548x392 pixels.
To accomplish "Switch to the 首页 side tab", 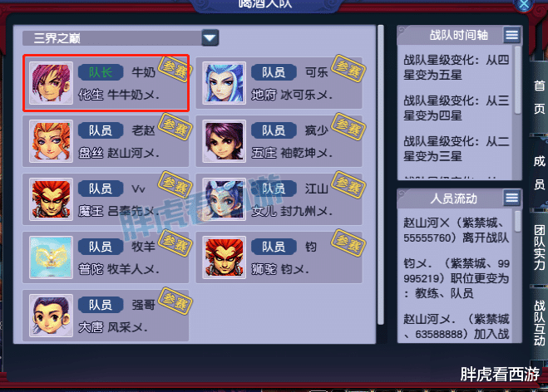I will point(539,96).
